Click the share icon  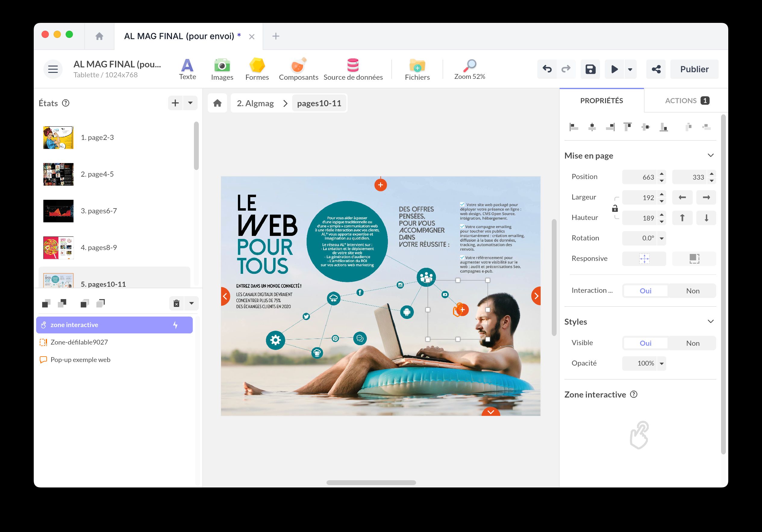point(656,69)
